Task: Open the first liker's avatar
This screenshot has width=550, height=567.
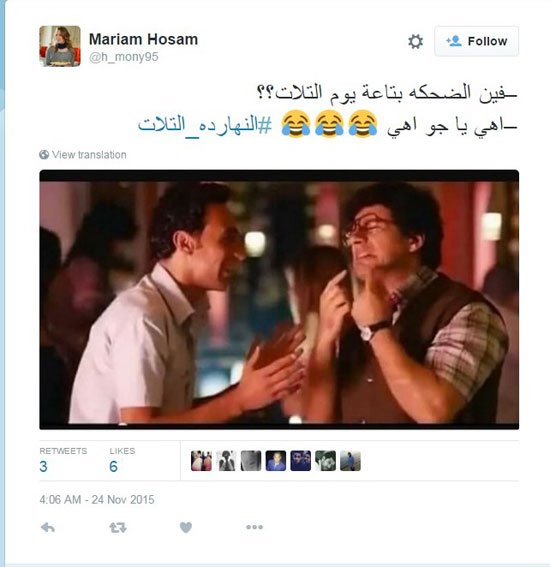Action: (201, 461)
